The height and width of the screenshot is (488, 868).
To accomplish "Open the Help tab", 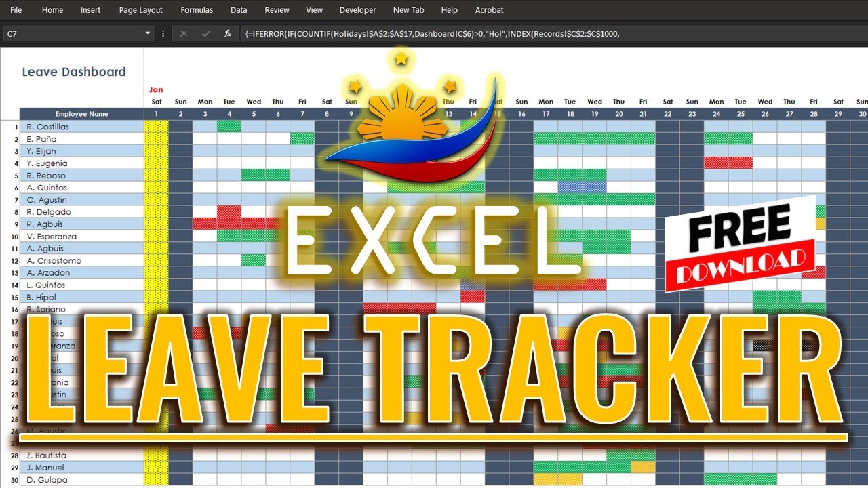I will (x=449, y=10).
